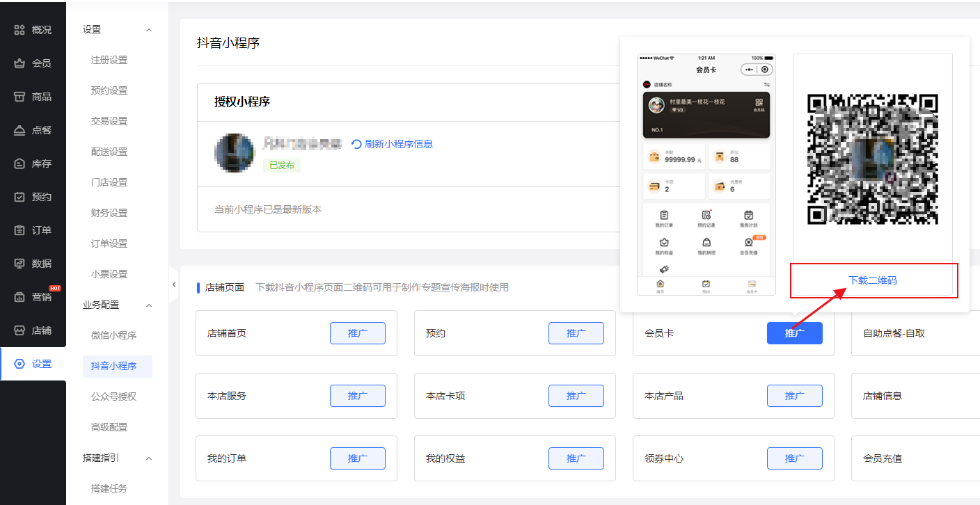Select the 设置 hexagon icon in main sidebar
This screenshot has height=505, width=980.
(x=19, y=364)
